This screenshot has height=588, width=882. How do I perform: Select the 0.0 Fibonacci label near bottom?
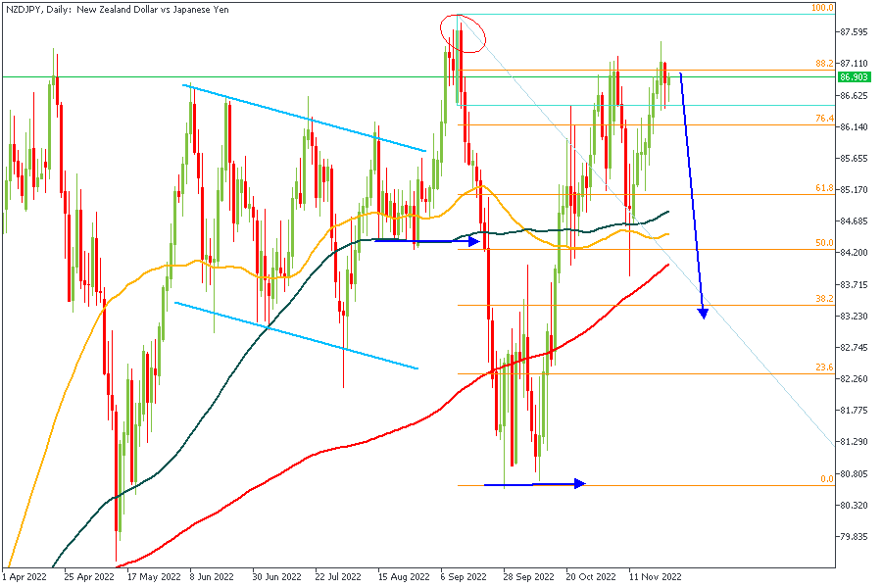click(x=826, y=478)
